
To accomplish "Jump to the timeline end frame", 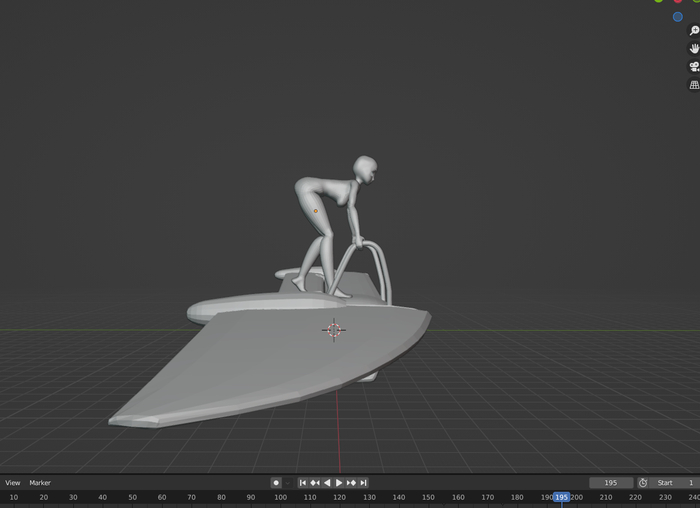I will [x=363, y=483].
